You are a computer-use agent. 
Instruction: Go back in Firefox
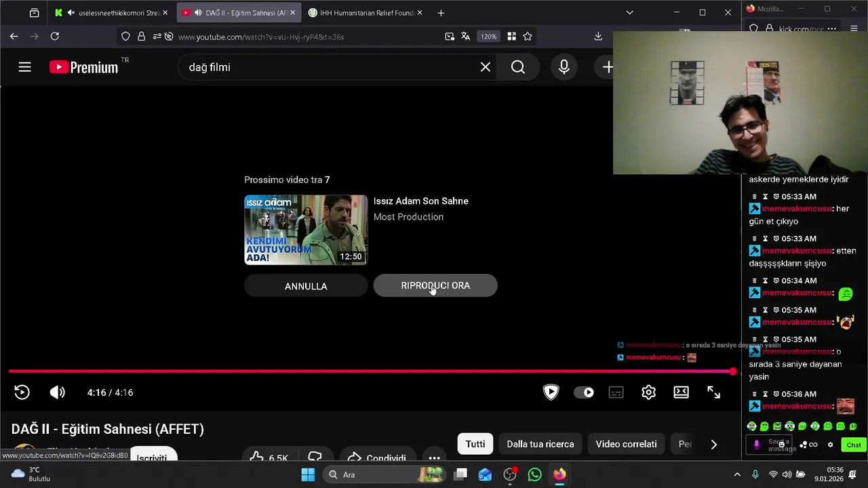click(14, 37)
